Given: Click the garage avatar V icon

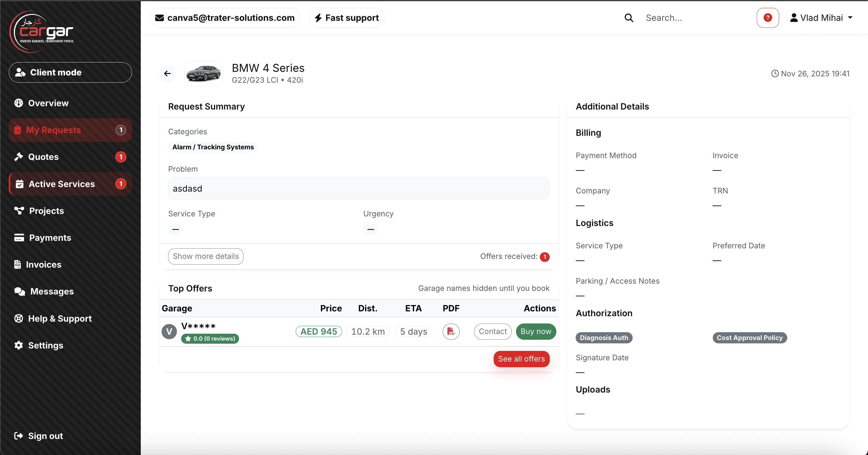Looking at the screenshot, I should click(169, 332).
